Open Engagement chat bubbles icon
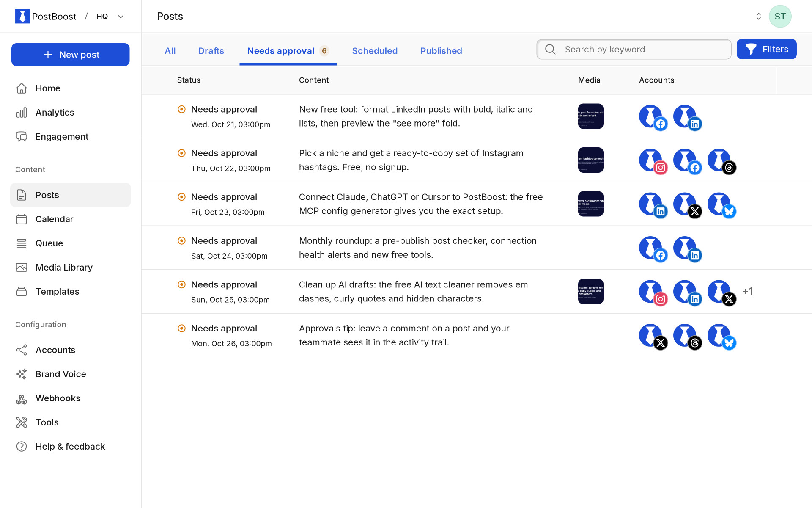 point(22,136)
